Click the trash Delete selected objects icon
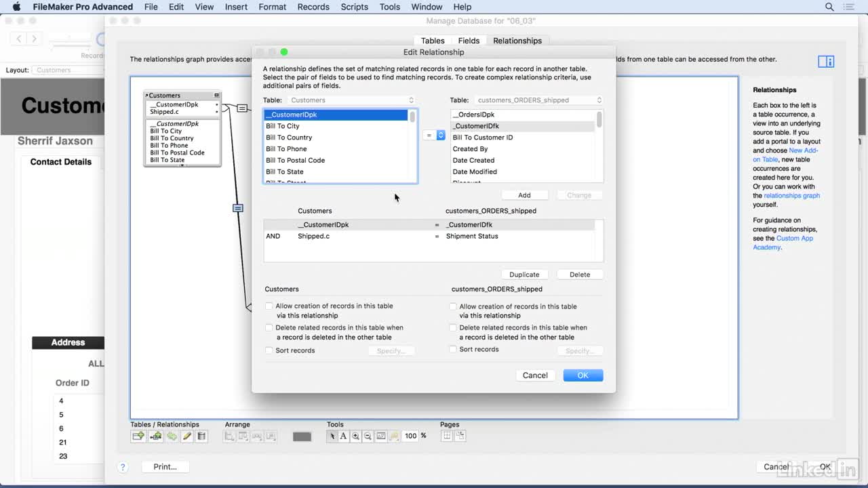 click(x=201, y=436)
